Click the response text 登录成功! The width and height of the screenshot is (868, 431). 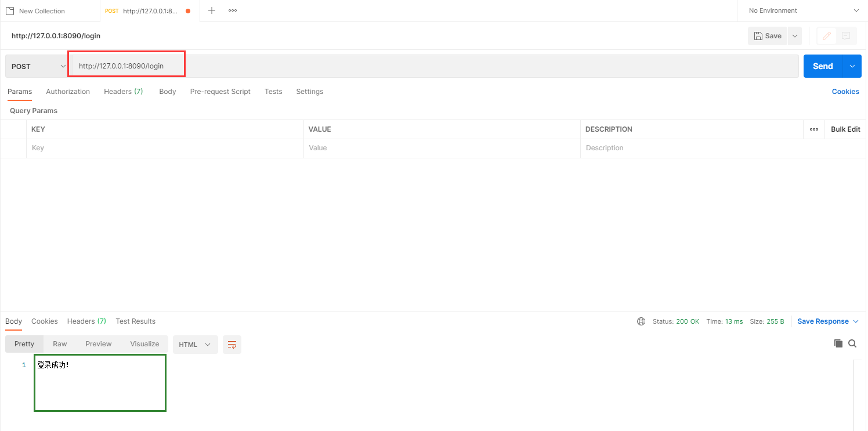53,365
